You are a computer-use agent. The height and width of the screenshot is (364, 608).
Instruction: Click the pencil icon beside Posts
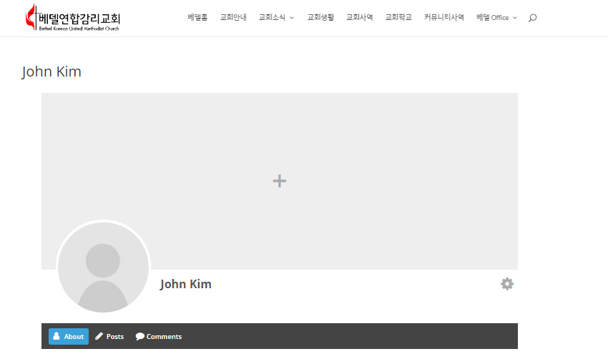coord(99,336)
